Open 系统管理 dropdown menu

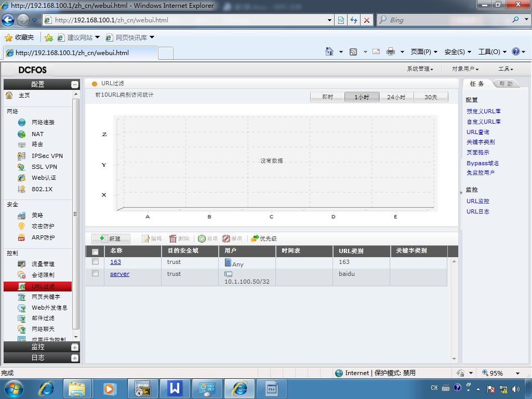[x=420, y=69]
